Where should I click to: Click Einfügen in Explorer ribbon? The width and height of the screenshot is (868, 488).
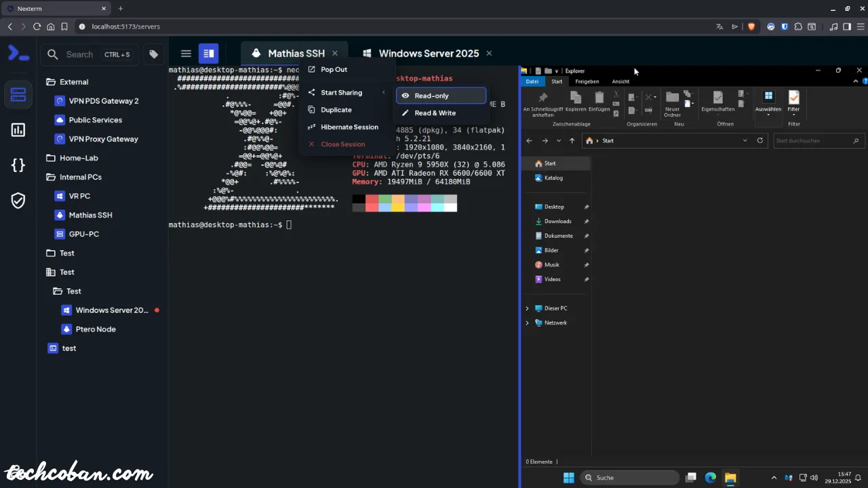tap(599, 100)
